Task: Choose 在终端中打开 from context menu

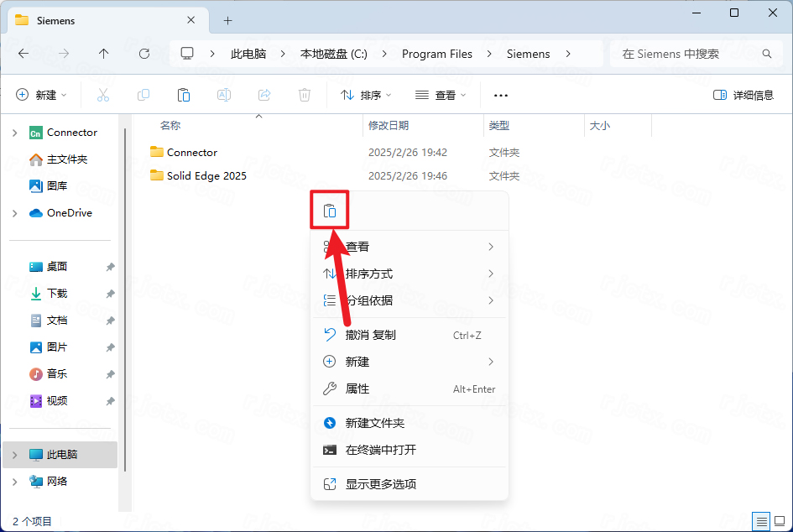Action: (380, 450)
